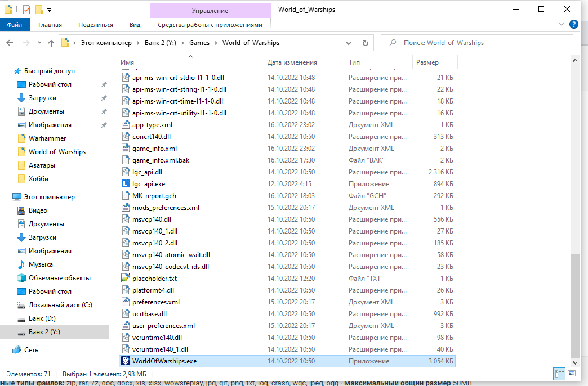Open the Файл ribbon menu

click(x=15, y=25)
